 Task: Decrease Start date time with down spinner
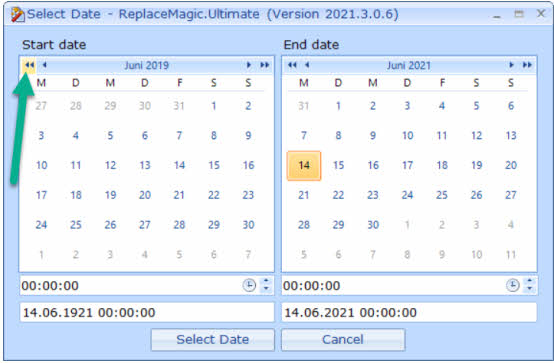click(x=266, y=289)
